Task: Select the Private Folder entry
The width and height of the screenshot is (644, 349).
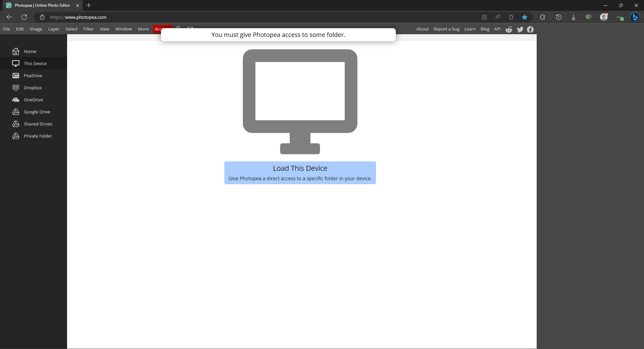Action: (38, 136)
